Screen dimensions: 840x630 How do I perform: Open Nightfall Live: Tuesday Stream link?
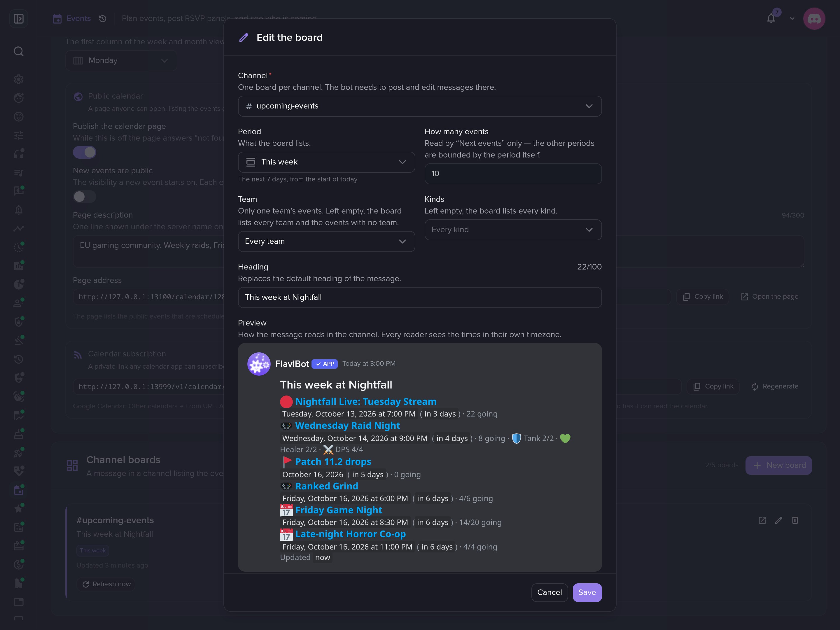click(x=366, y=401)
